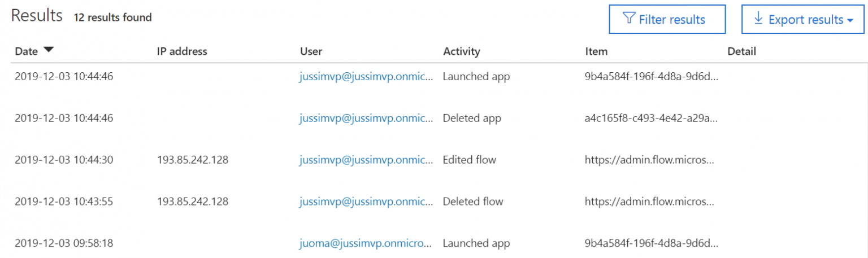Open the jussimvp user link for Deleted app
Viewport: 868px width, 258px height.
(x=367, y=118)
